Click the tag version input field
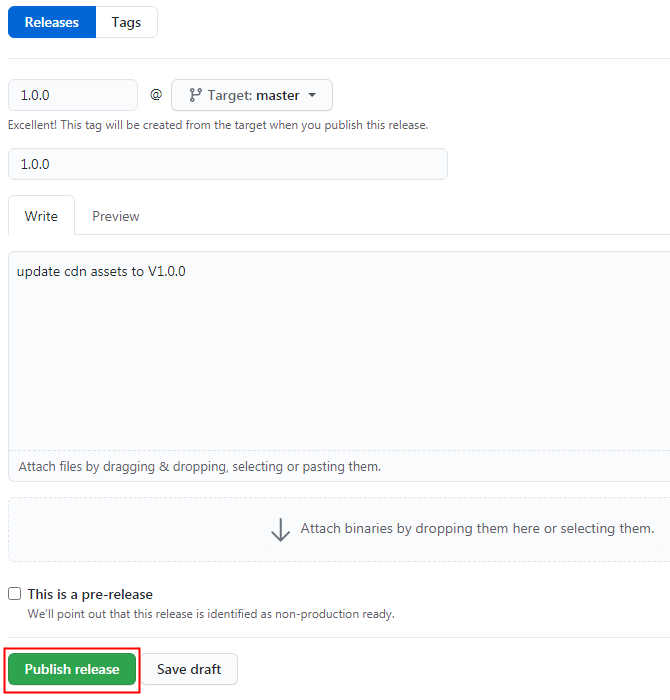Image resolution: width=670 pixels, height=700 pixels. click(73, 95)
